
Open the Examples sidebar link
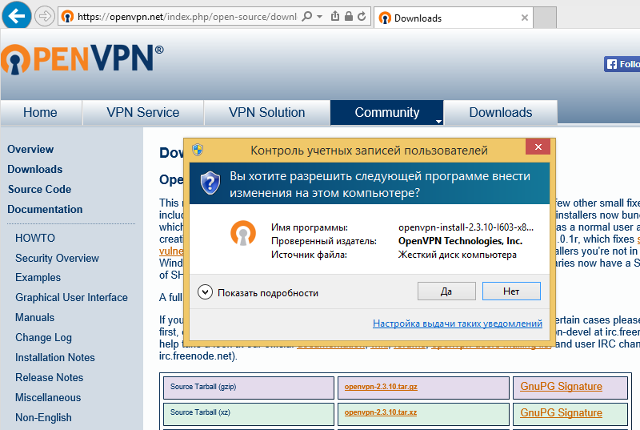38,277
